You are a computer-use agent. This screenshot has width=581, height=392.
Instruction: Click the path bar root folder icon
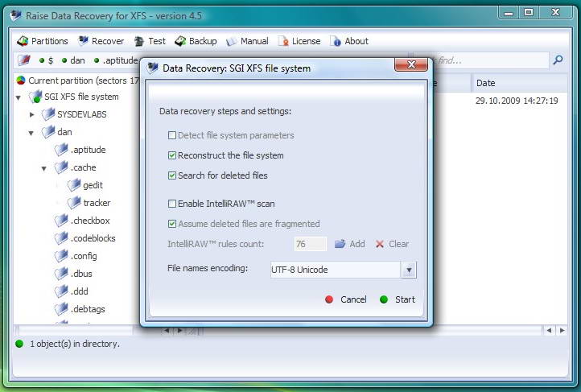pyautogui.click(x=24, y=60)
